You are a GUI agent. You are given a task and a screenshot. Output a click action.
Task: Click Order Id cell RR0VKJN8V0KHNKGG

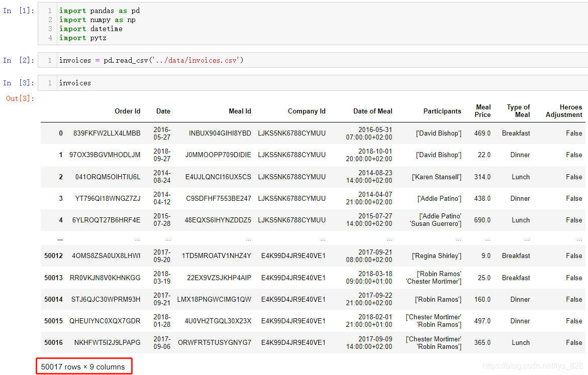105,278
